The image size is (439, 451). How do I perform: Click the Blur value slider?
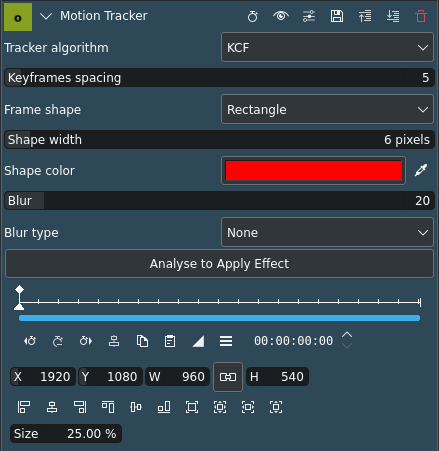tap(219, 201)
